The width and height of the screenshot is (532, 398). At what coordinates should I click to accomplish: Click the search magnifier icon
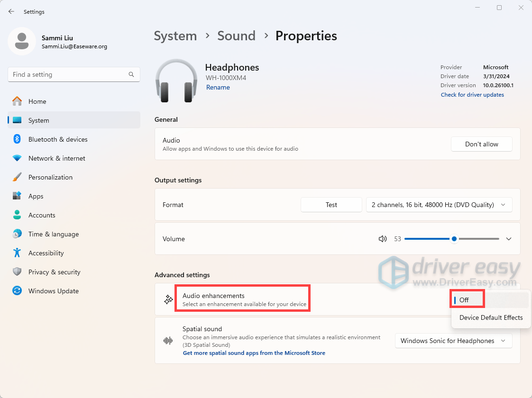click(131, 74)
